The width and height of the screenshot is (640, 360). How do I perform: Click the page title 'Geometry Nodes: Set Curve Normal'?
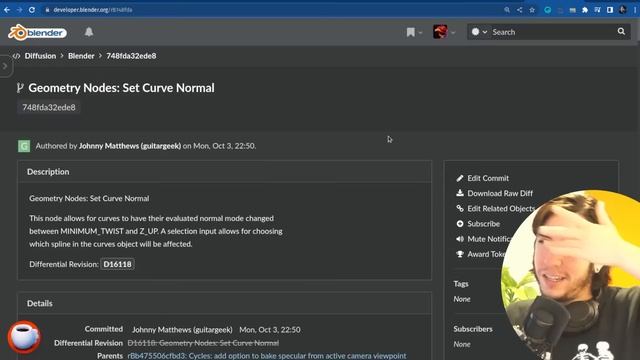[x=121, y=88]
